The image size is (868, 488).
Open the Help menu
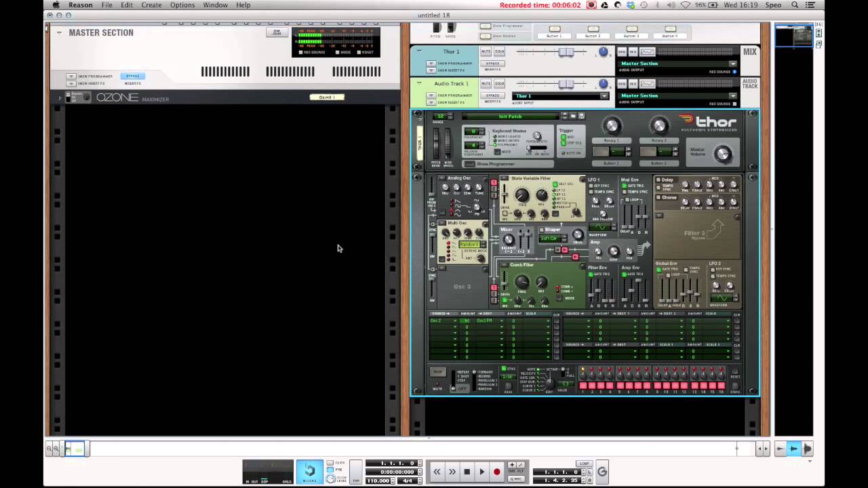pyautogui.click(x=243, y=5)
